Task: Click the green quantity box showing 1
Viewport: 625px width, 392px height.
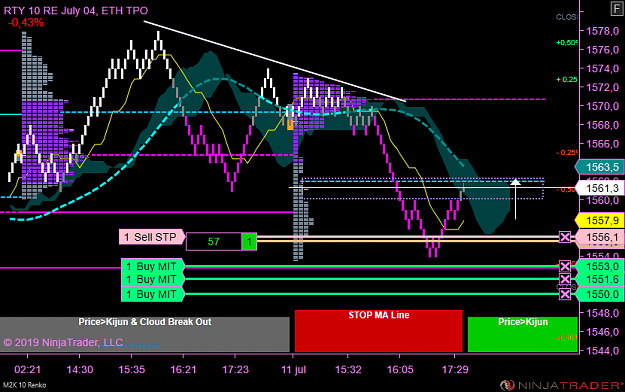Action: (249, 242)
